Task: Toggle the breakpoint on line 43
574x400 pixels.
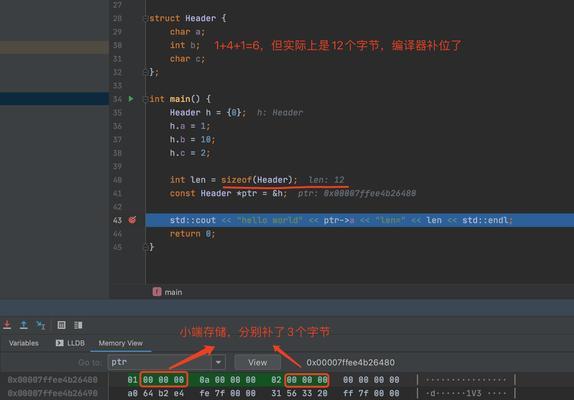Action: pos(132,220)
